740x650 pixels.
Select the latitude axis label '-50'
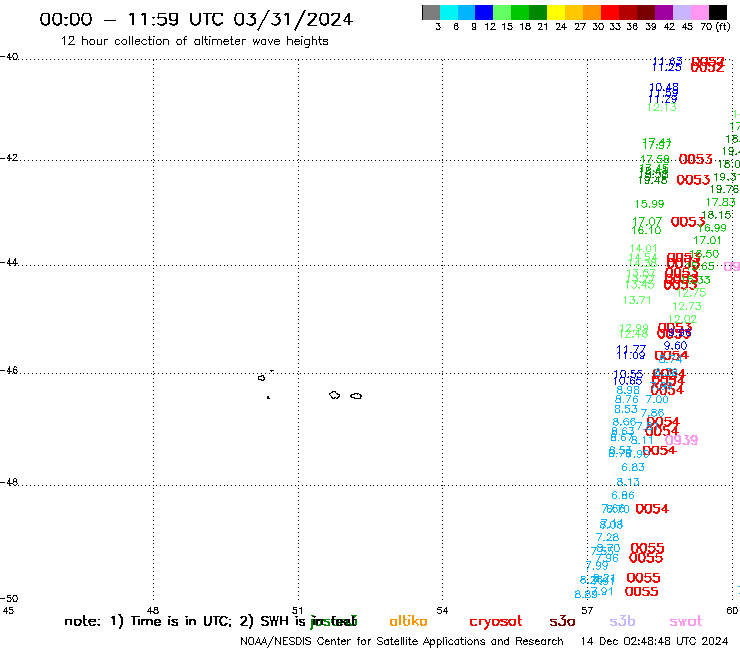9,598
